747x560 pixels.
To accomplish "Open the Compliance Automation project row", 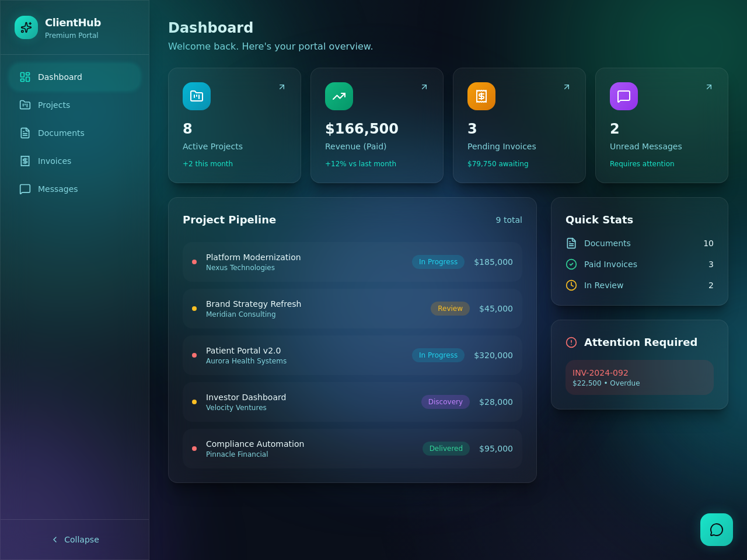I will [x=352, y=449].
